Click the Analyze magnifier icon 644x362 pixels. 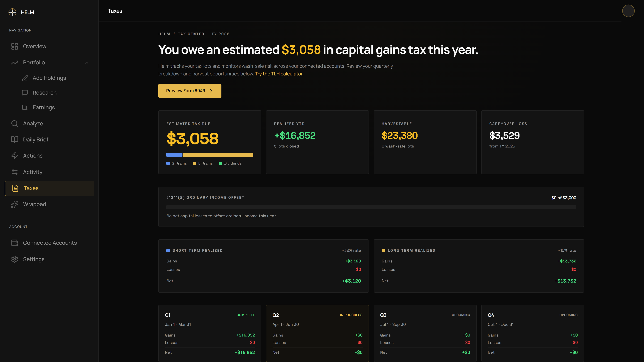[x=14, y=123]
